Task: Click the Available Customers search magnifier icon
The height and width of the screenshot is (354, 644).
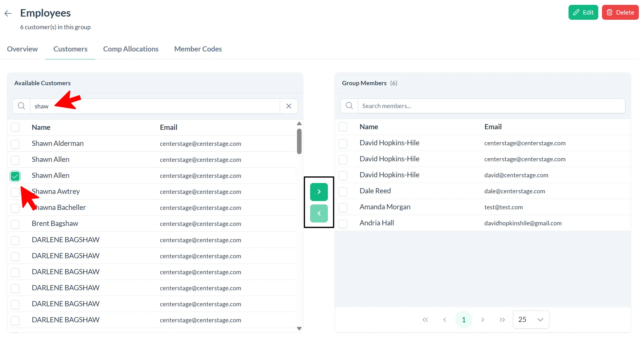Action: (21, 106)
